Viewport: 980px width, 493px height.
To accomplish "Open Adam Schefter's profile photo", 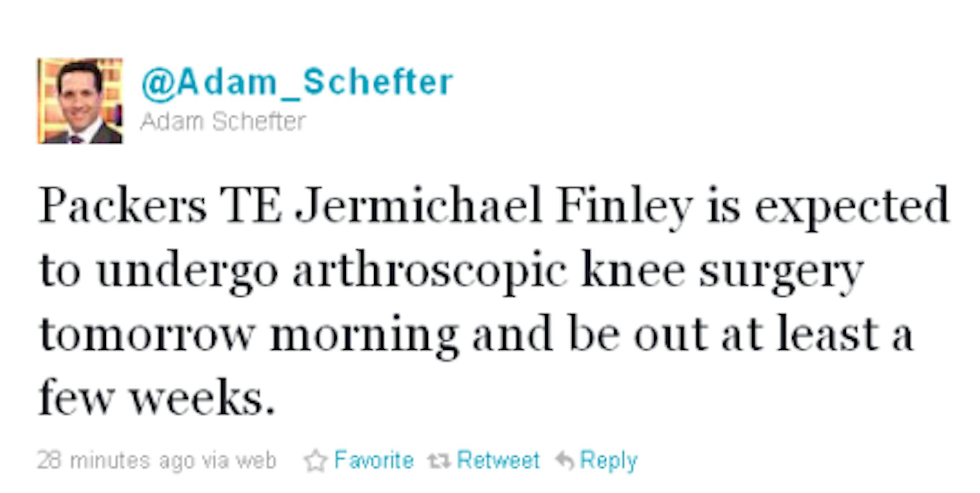I will 80,101.
